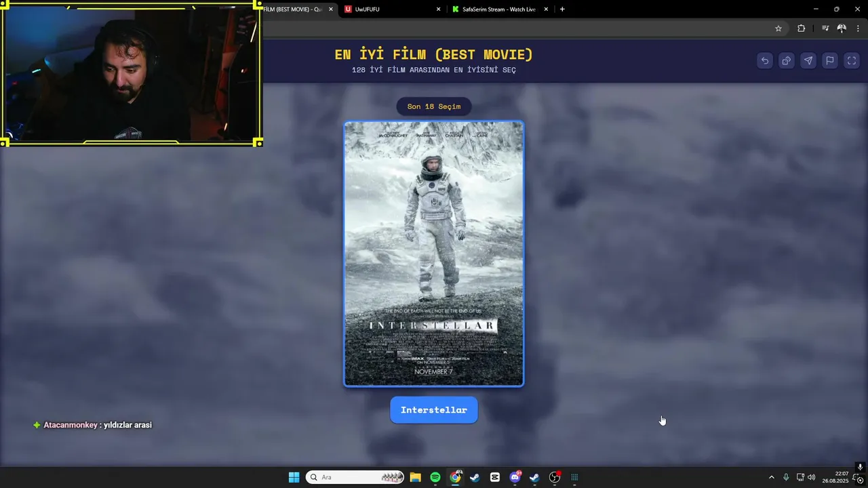Click the Interstellar movie poster
The width and height of the screenshot is (868, 488).
[x=434, y=253]
